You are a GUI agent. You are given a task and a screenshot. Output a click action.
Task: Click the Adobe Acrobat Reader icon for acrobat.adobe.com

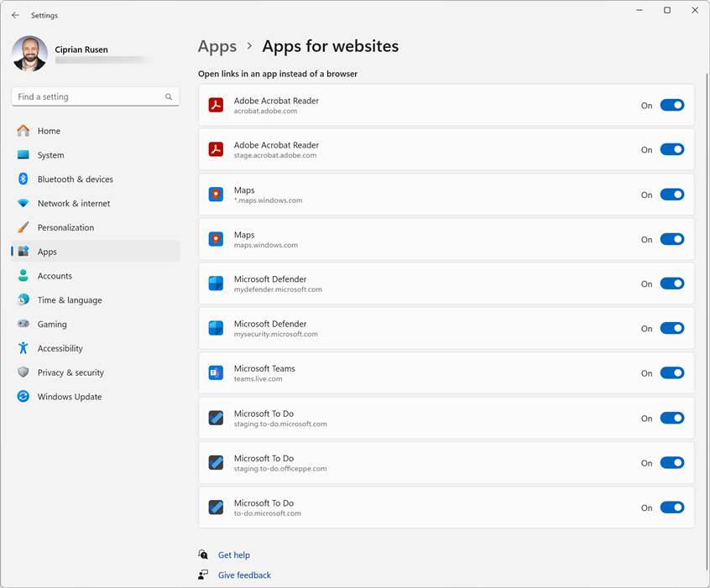(216, 105)
